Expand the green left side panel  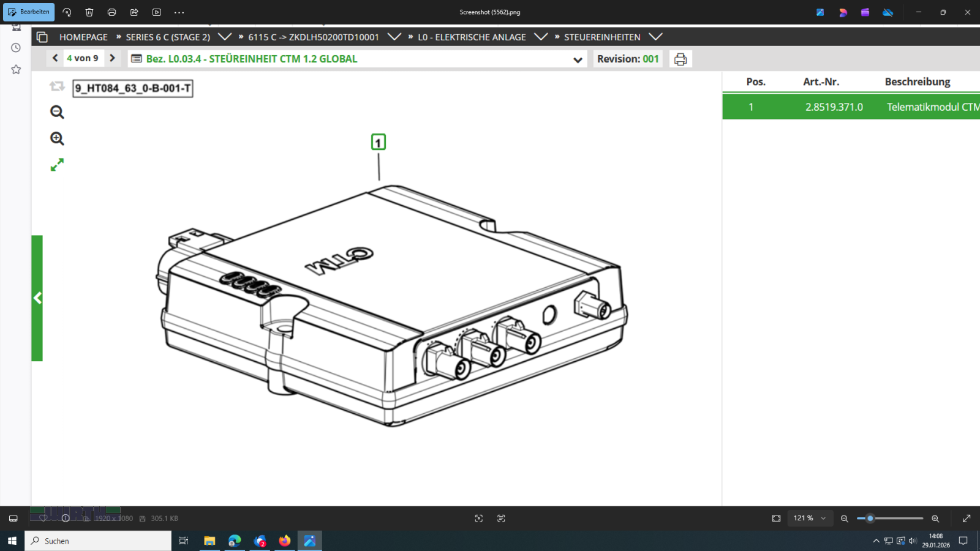click(37, 298)
